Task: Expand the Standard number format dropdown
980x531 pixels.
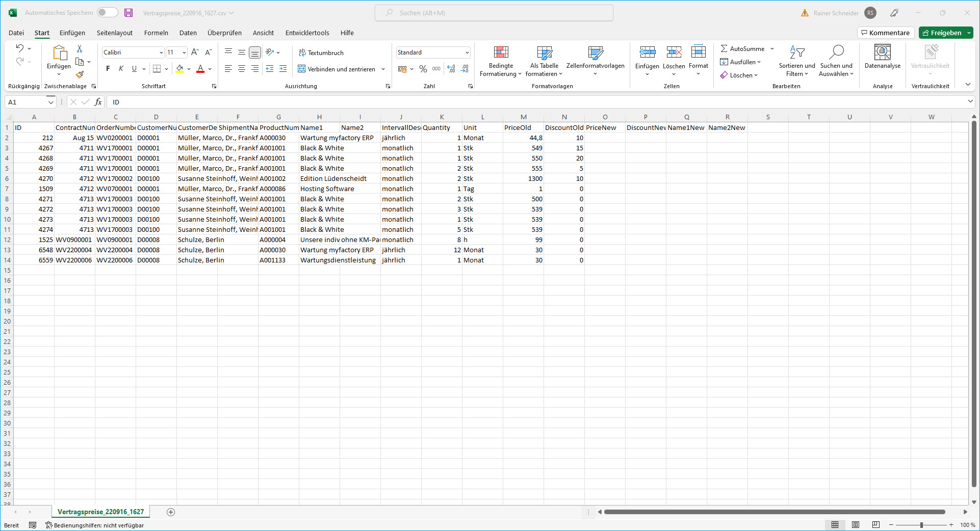Action: [467, 52]
